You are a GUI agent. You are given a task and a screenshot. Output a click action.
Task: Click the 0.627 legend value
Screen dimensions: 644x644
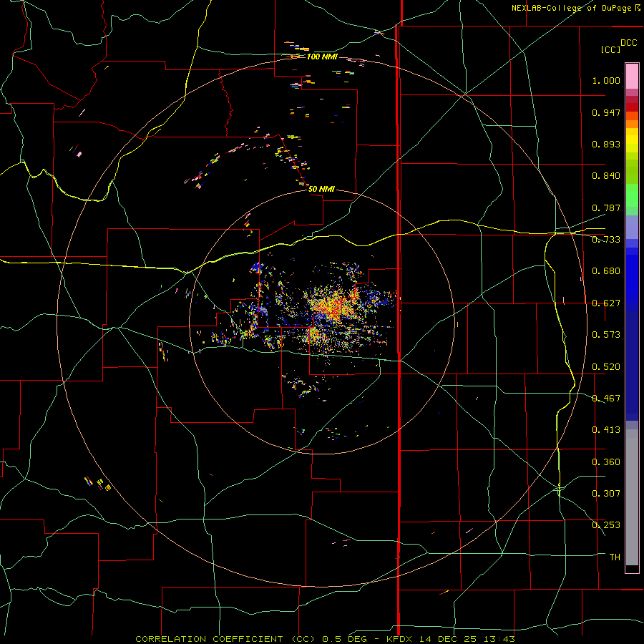point(606,303)
